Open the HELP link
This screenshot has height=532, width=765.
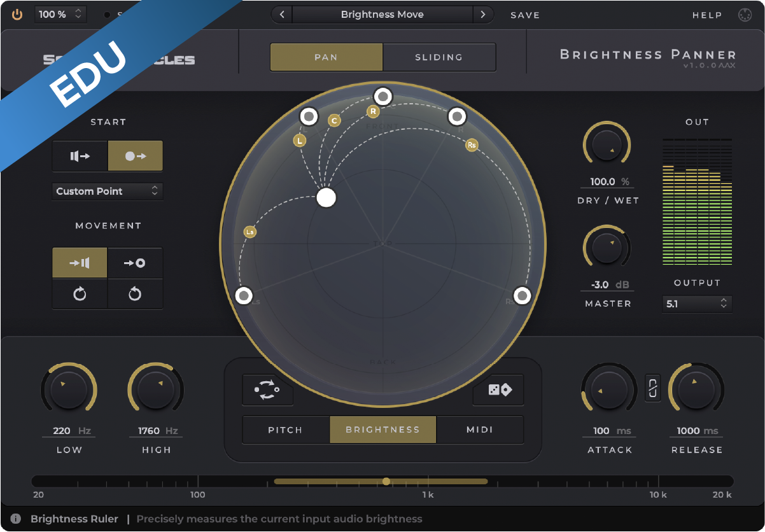(707, 15)
